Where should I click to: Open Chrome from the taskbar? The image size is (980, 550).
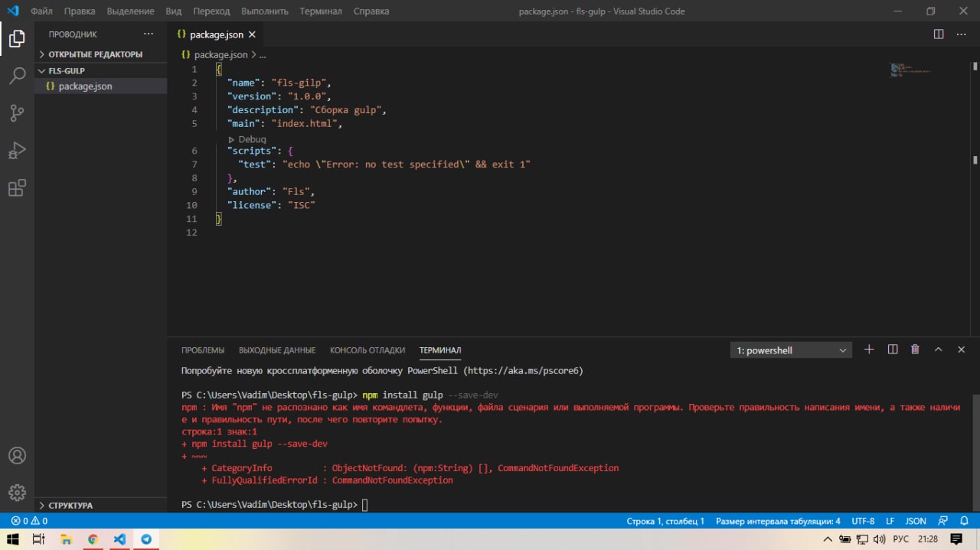(93, 539)
